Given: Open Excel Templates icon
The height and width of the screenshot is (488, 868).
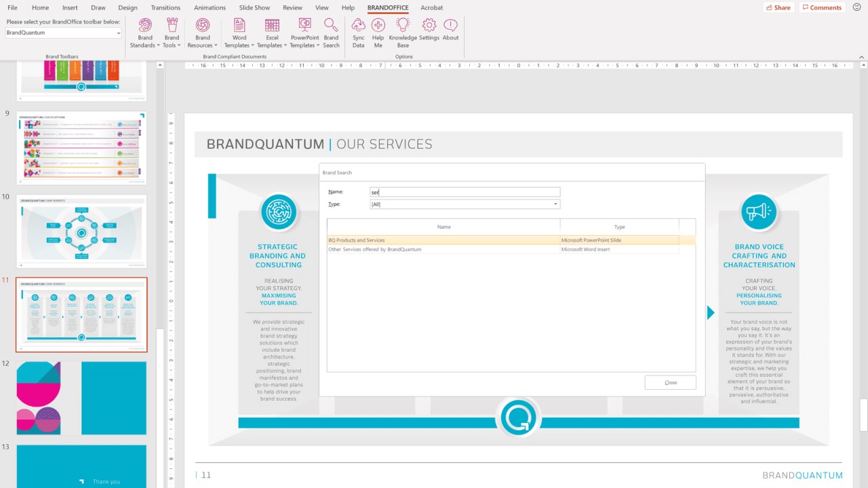Looking at the screenshot, I should coord(272,25).
